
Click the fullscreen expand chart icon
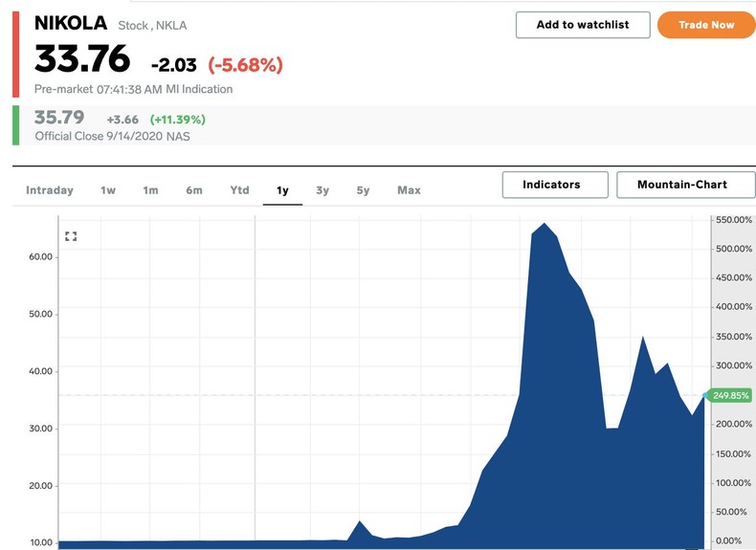[71, 235]
